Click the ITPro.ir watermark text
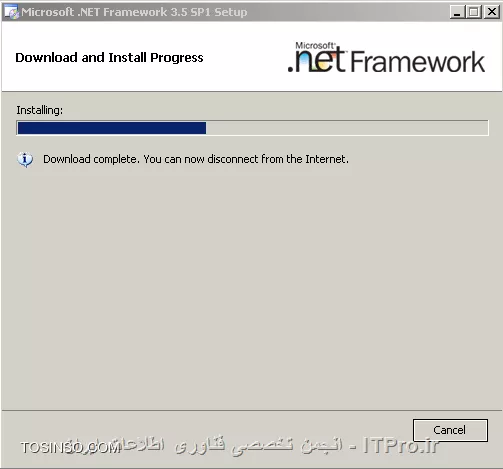The height and width of the screenshot is (469, 503). (x=401, y=445)
